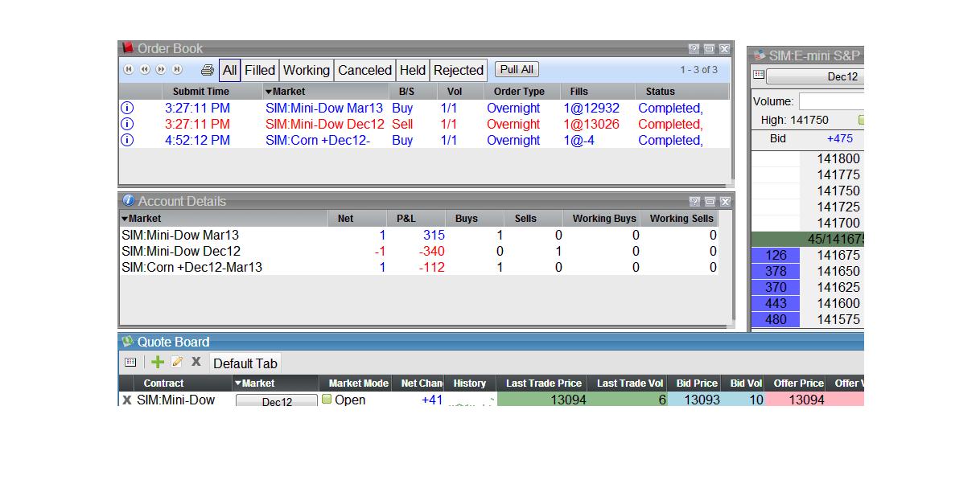Click the 1@13026 fill value
Viewport: 980px width, 484px height.
591,124
